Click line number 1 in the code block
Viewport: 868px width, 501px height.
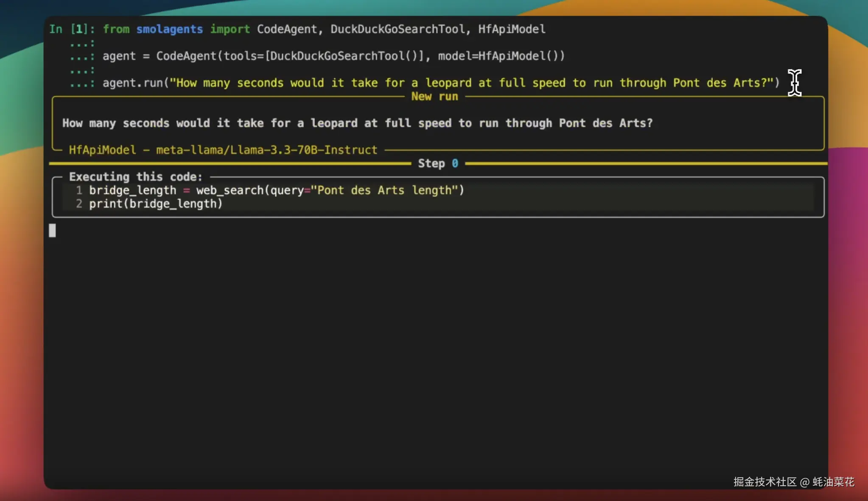coord(79,190)
